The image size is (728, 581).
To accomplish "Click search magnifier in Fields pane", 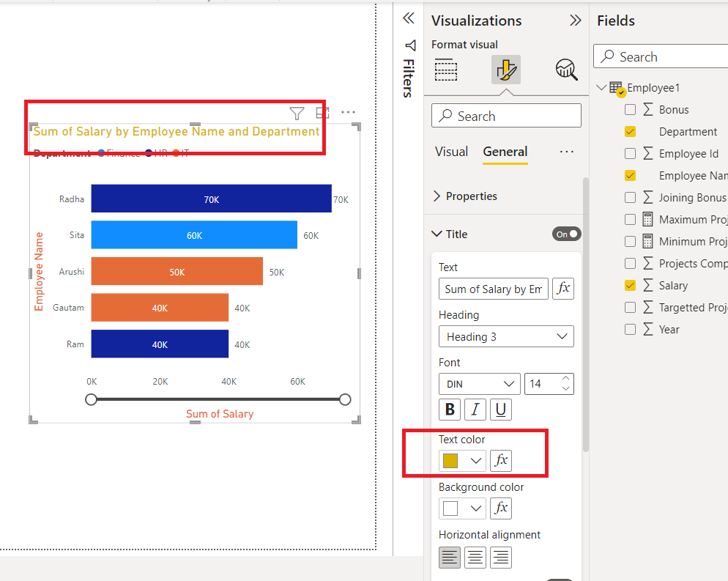I will click(x=607, y=56).
